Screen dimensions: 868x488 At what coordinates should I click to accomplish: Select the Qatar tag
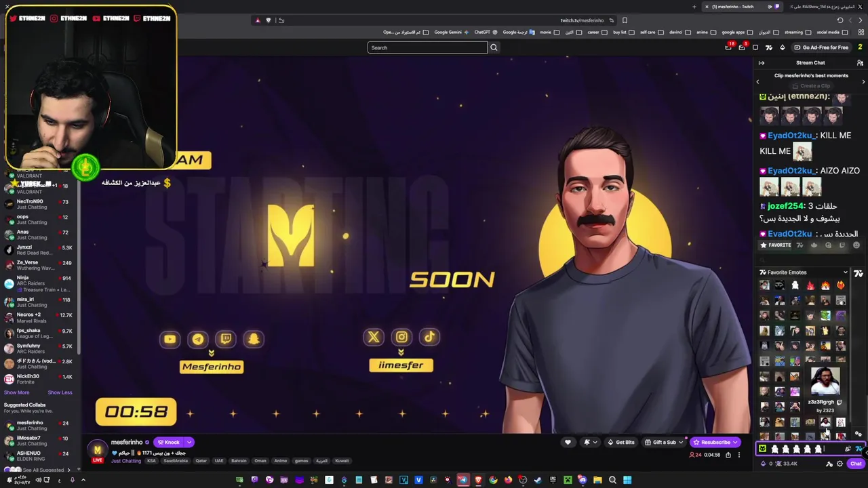click(201, 461)
